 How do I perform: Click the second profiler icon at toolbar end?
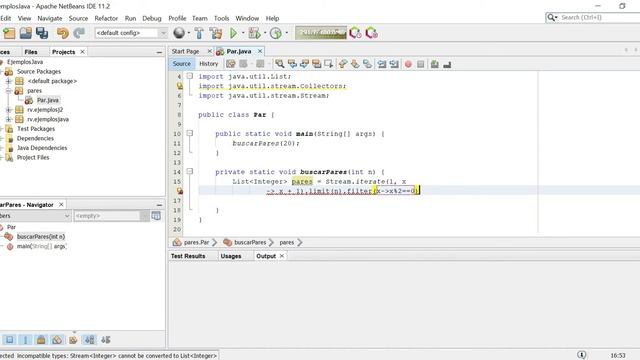tap(371, 33)
